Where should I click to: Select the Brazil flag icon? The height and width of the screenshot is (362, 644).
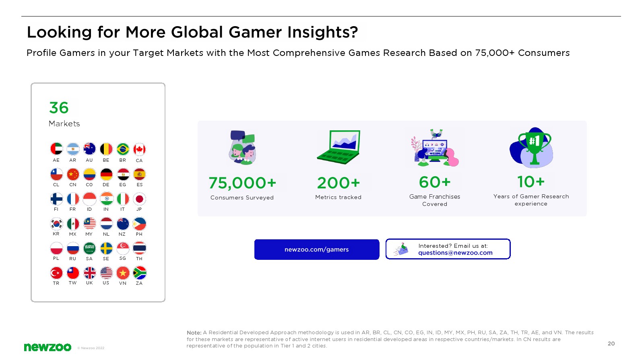tap(123, 149)
